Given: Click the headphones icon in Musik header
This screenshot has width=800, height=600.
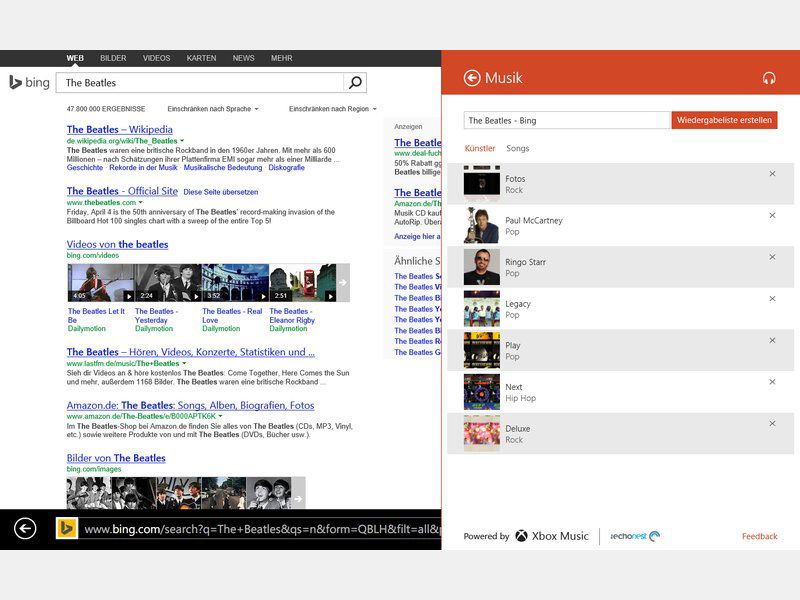Looking at the screenshot, I should click(769, 78).
